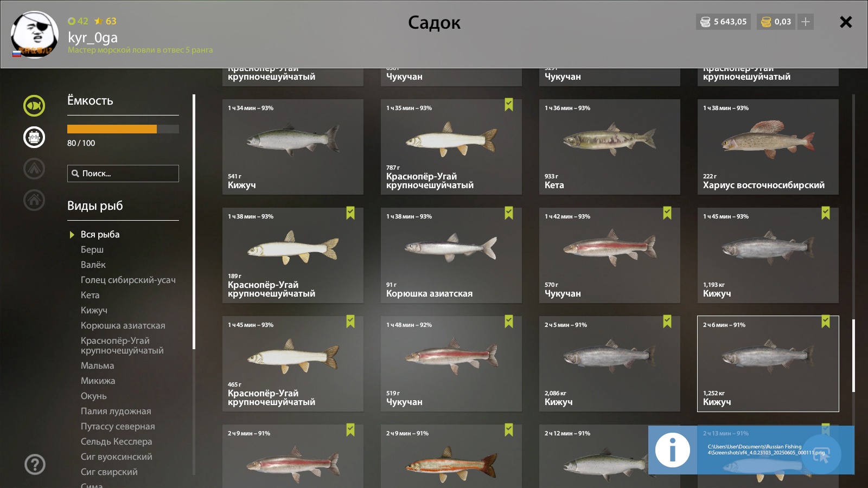This screenshot has height=488, width=868.
Task: Select the backpack inventory sidebar icon
Action: (34, 137)
